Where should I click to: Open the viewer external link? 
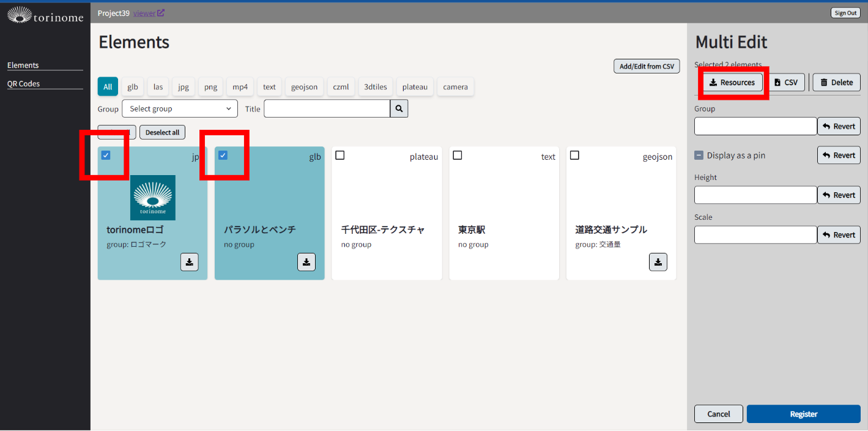tap(149, 13)
